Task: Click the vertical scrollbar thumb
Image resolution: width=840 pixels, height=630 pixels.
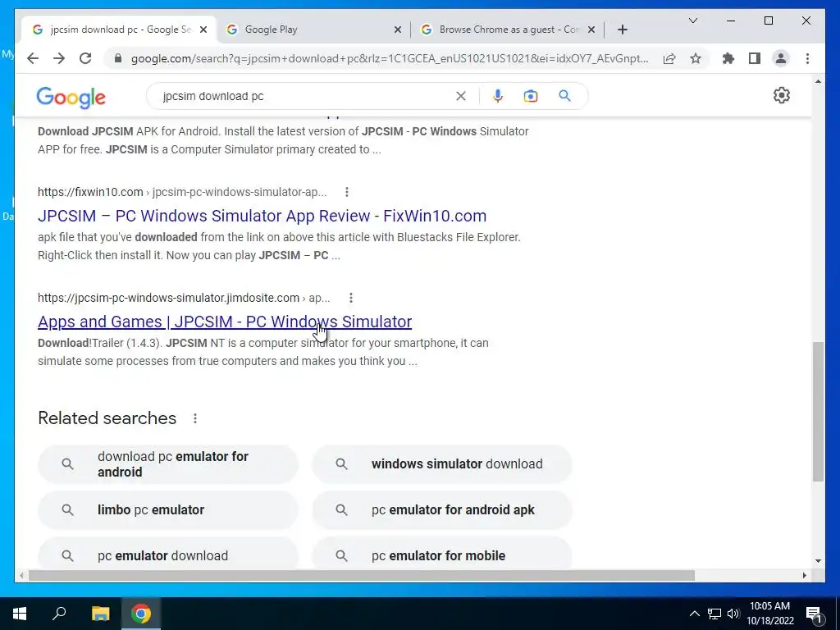Action: pyautogui.click(x=818, y=412)
